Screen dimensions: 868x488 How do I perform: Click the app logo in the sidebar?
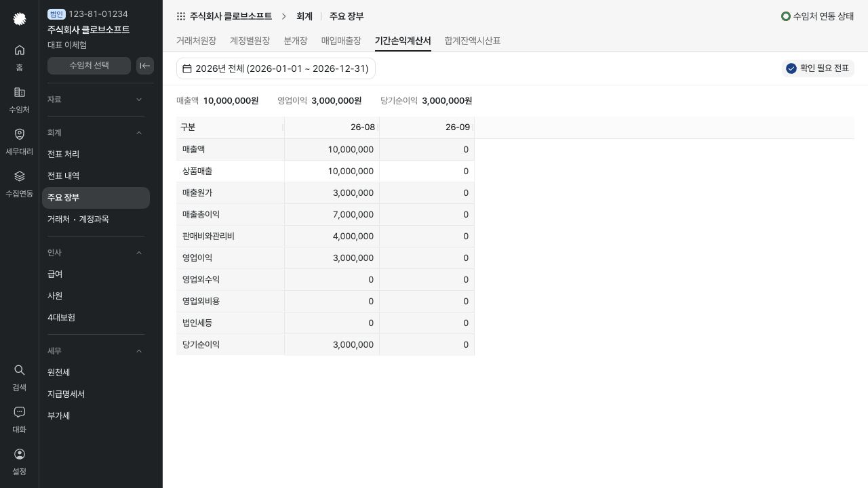pos(20,18)
